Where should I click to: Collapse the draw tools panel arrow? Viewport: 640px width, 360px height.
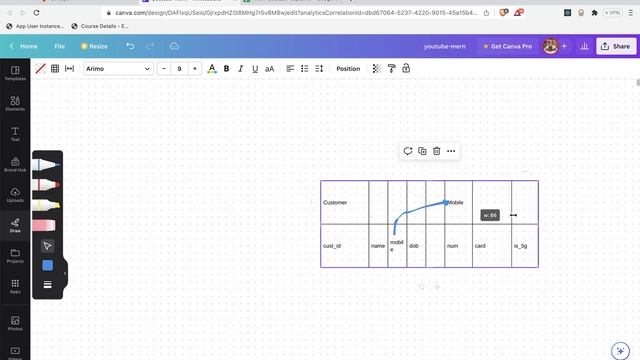[x=65, y=273]
